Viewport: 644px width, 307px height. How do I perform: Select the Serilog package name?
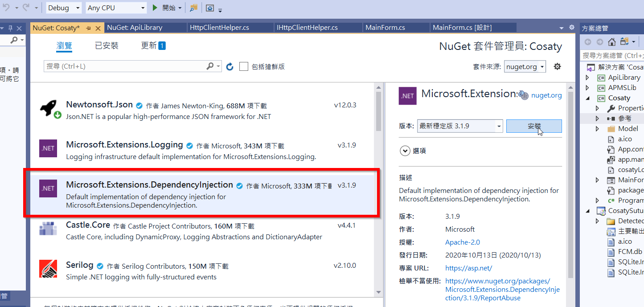[80, 265]
